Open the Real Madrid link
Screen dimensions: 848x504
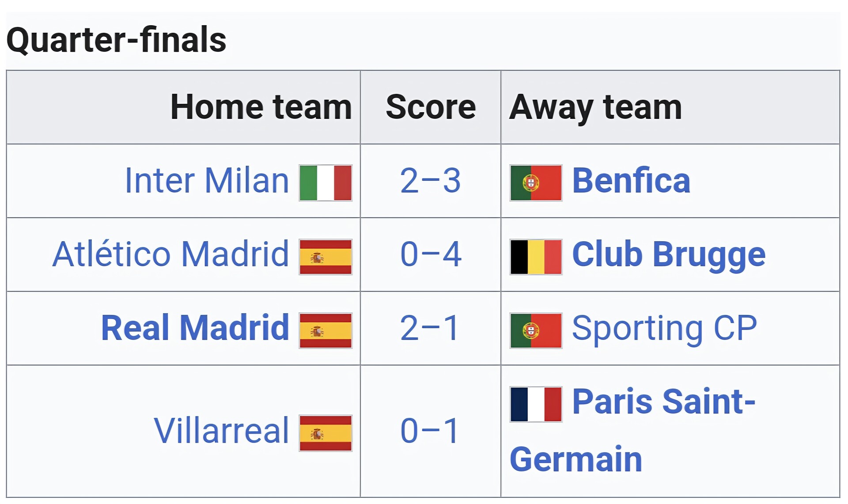pos(195,328)
